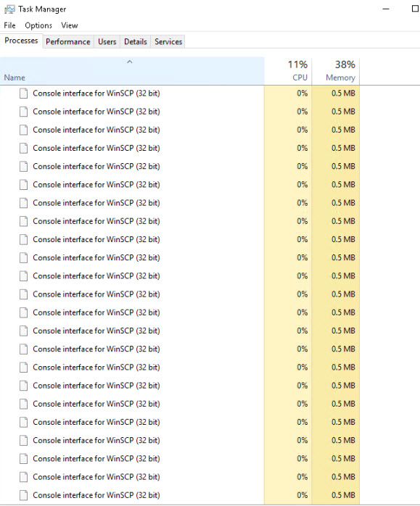Image resolution: width=420 pixels, height=506 pixels.
Task: Maximize the Task Manager window
Action: click(x=416, y=9)
